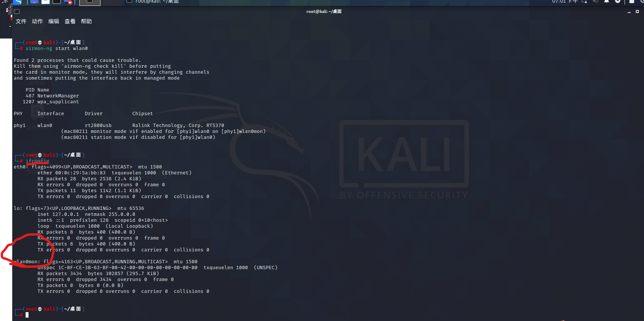Open the 帮助 menu
644x321 pixels.
pyautogui.click(x=86, y=21)
